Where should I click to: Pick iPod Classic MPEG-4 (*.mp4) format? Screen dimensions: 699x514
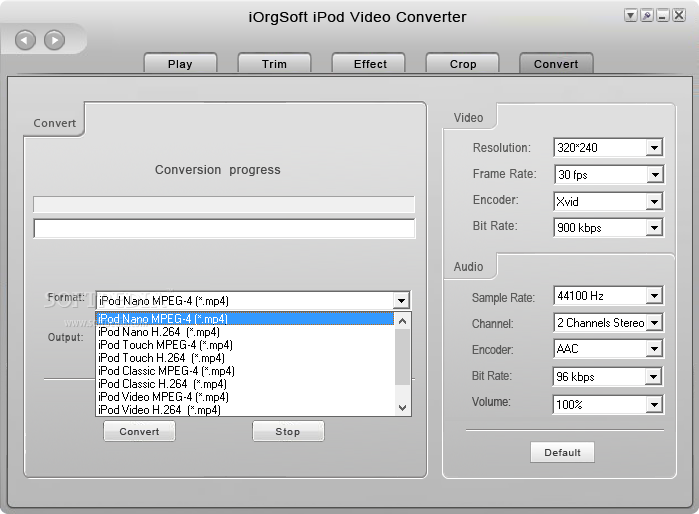point(245,370)
